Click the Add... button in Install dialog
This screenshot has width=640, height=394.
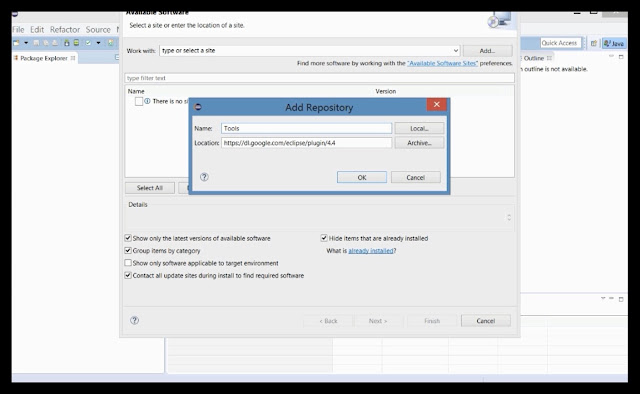(487, 51)
